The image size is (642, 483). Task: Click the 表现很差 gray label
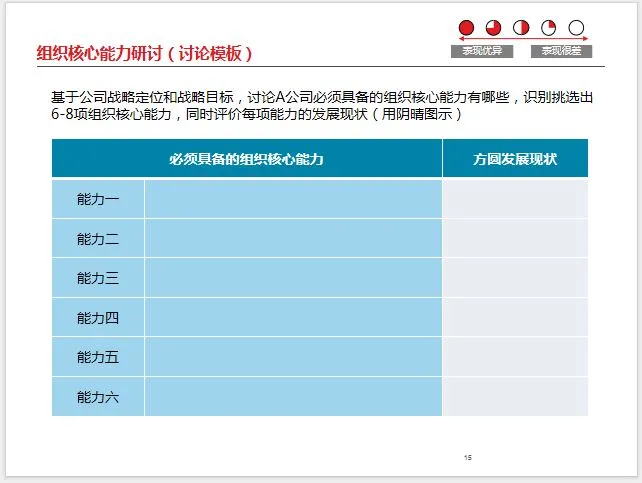click(561, 51)
